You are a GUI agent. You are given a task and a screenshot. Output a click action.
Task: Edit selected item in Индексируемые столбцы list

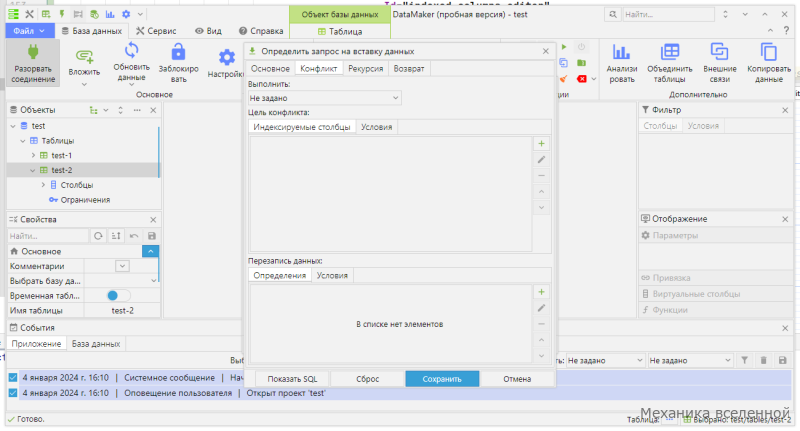pos(541,160)
